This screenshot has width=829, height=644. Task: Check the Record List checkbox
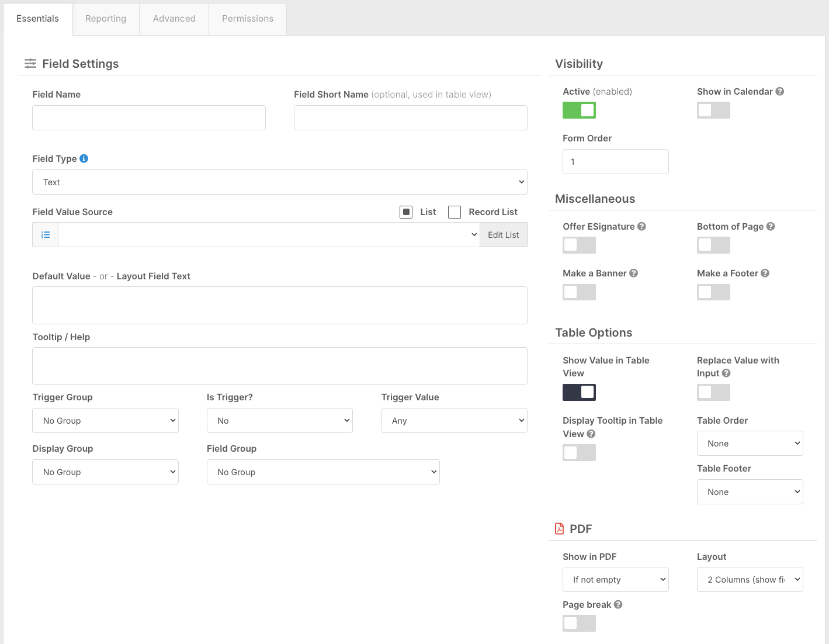pos(455,212)
